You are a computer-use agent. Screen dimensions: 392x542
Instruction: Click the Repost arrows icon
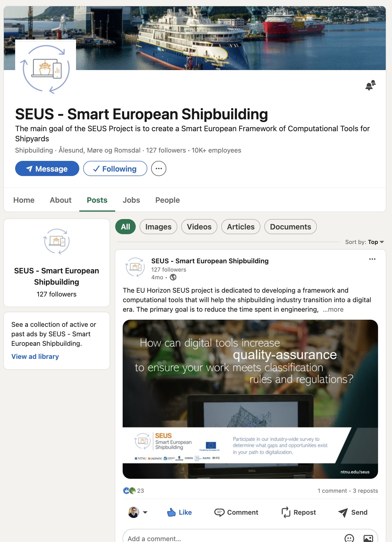coord(286,512)
